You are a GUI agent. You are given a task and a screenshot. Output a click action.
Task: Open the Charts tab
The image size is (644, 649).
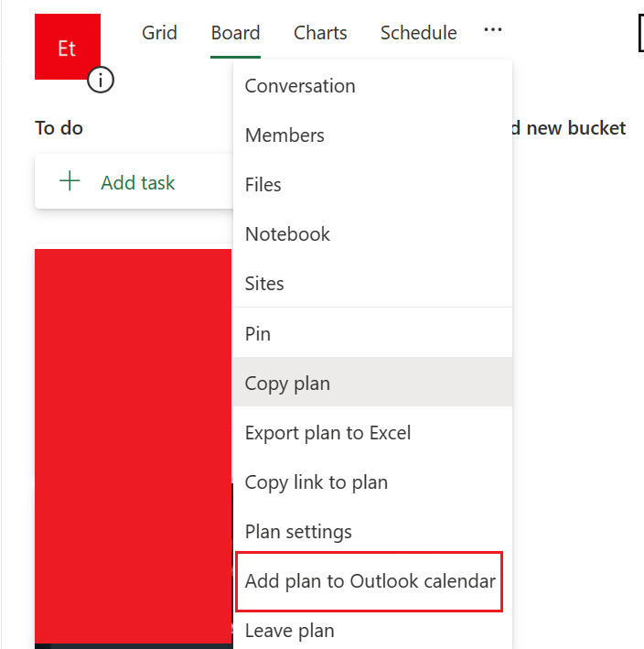[320, 33]
